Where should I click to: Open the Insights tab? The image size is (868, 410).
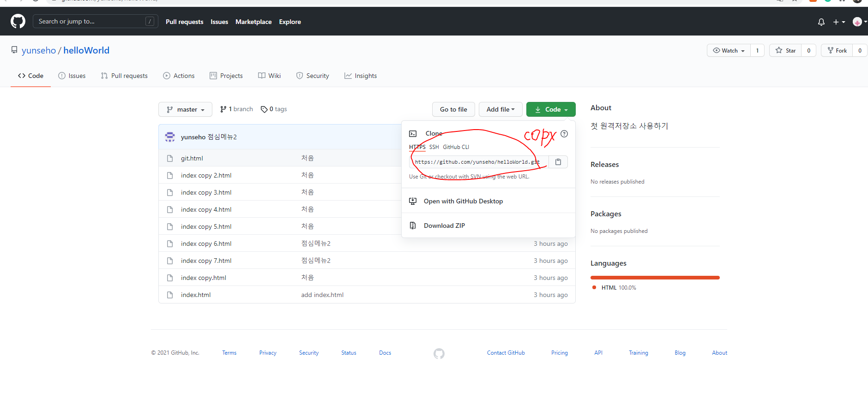pyautogui.click(x=361, y=76)
